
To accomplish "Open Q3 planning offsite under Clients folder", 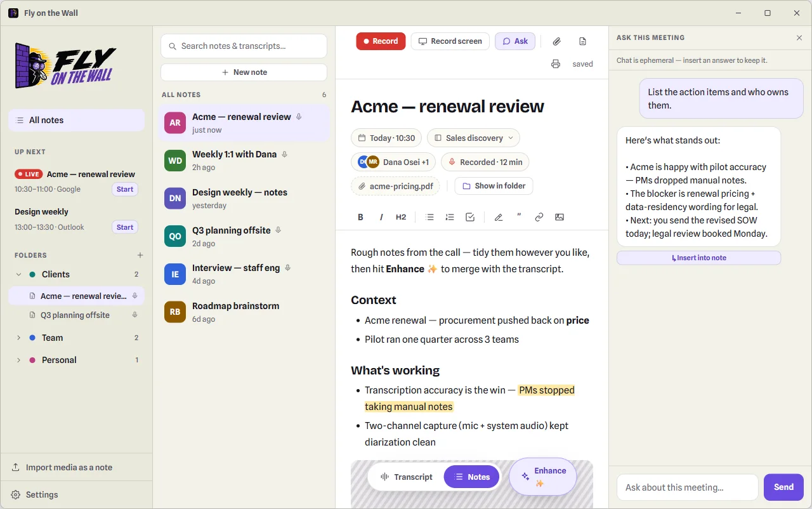I will point(77,315).
